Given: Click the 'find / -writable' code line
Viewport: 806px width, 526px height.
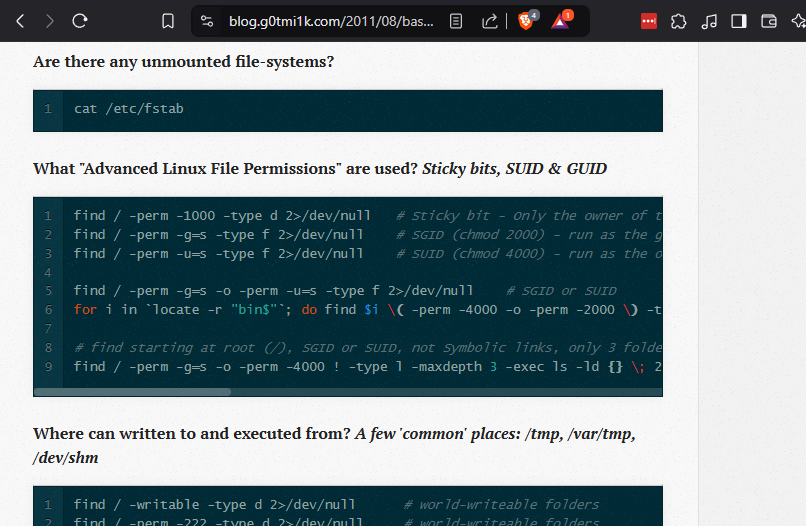Looking at the screenshot, I should (214, 504).
